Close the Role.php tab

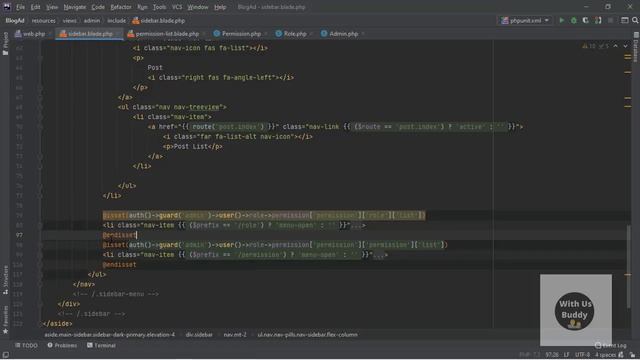tap(311, 34)
